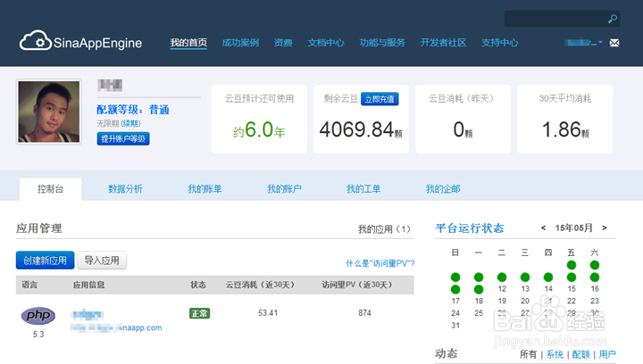Click the 云豆消耗（近30天） column header
643x364 pixels.
pos(260,285)
